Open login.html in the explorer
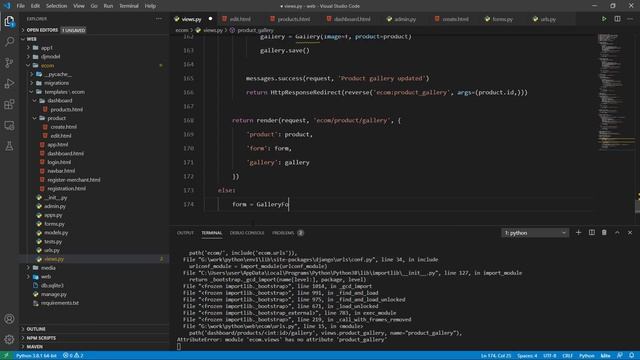This screenshot has height=360, width=640. 59,162
